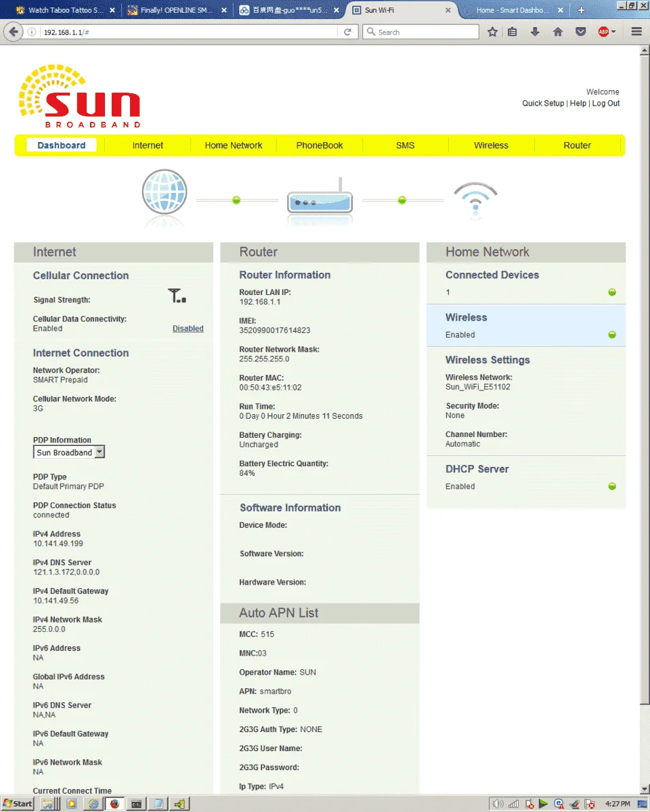Click green indicator in DHCP Server row
Screen dimensions: 650x812
612,486
